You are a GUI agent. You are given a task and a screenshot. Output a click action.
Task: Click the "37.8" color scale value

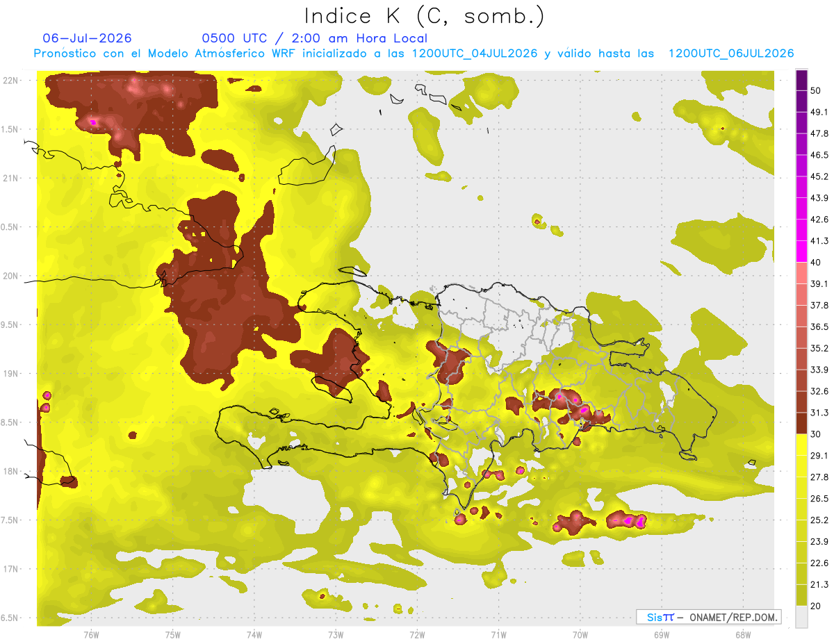[x=819, y=306]
